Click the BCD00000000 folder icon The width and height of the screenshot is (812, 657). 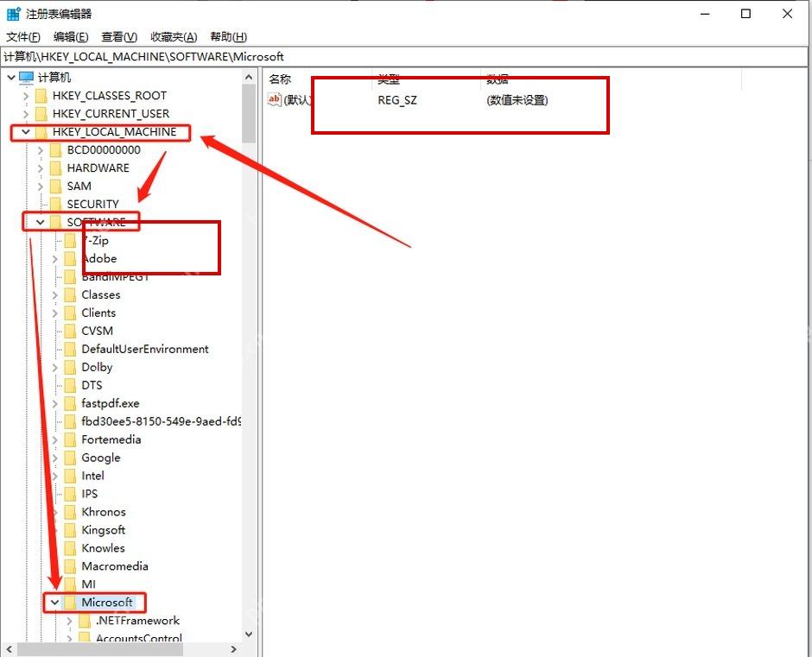[55, 150]
